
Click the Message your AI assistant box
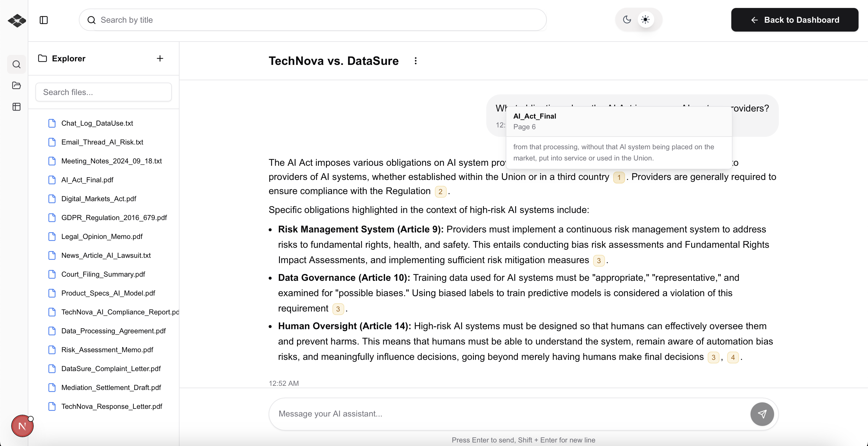[x=509, y=414]
